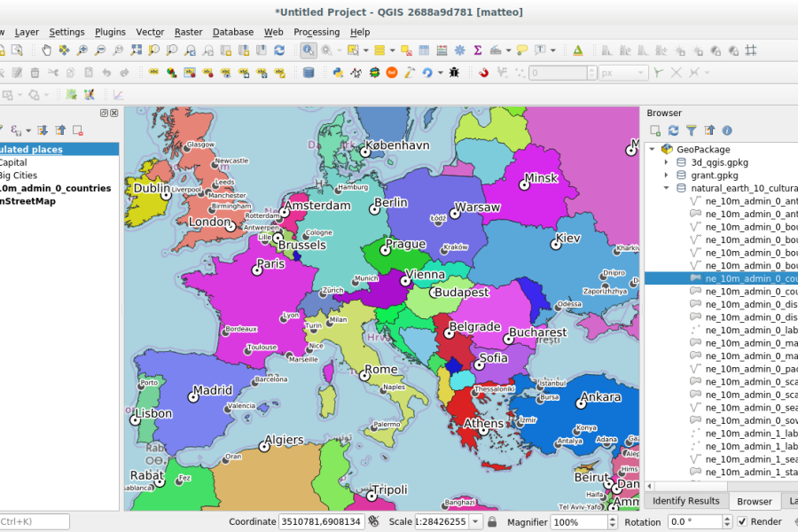Toggle visibility of the Capital layer

3,162
